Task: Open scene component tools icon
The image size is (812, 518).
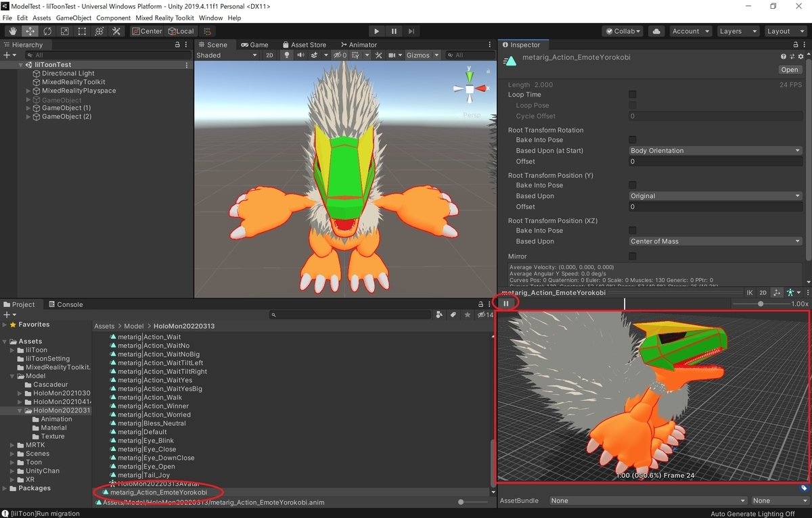Action: click(378, 55)
